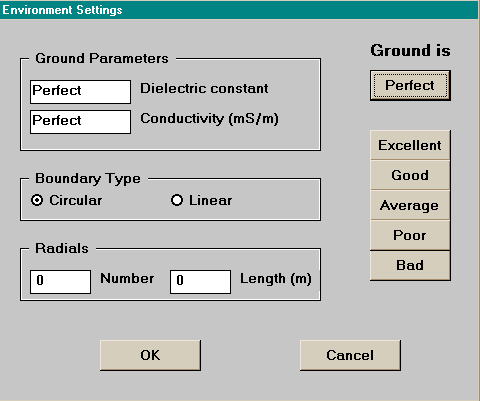The width and height of the screenshot is (480, 401).
Task: Click the radials Length (m) field
Action: click(200, 282)
